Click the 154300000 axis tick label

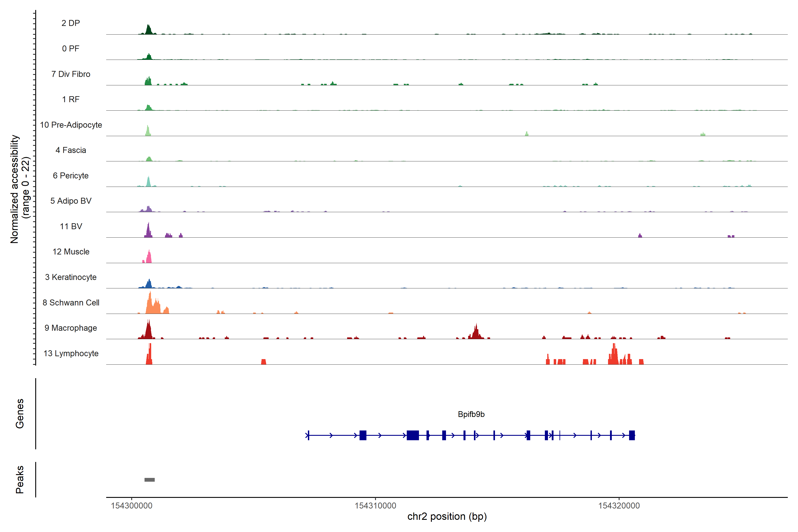[x=132, y=506]
